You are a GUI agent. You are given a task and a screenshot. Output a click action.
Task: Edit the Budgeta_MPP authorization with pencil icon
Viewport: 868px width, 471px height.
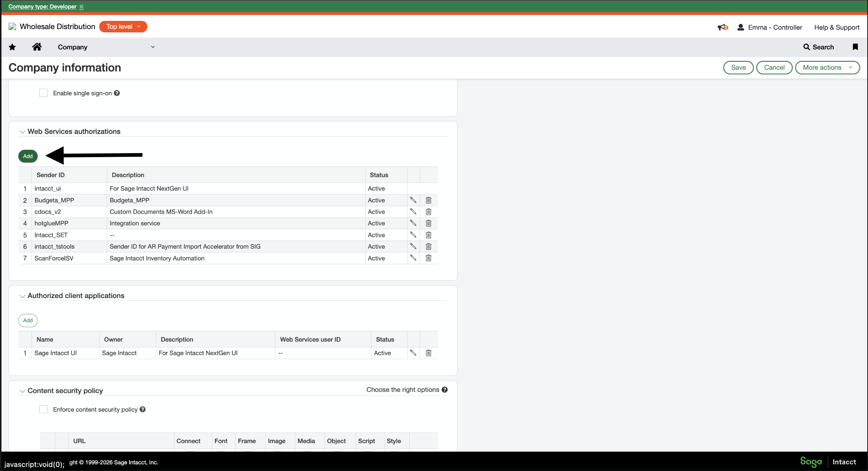tap(413, 200)
